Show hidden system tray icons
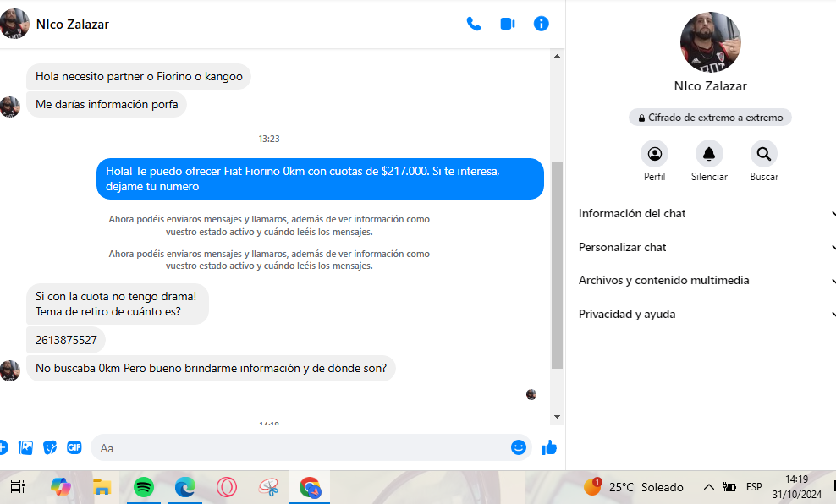The image size is (836, 504). tap(708, 487)
